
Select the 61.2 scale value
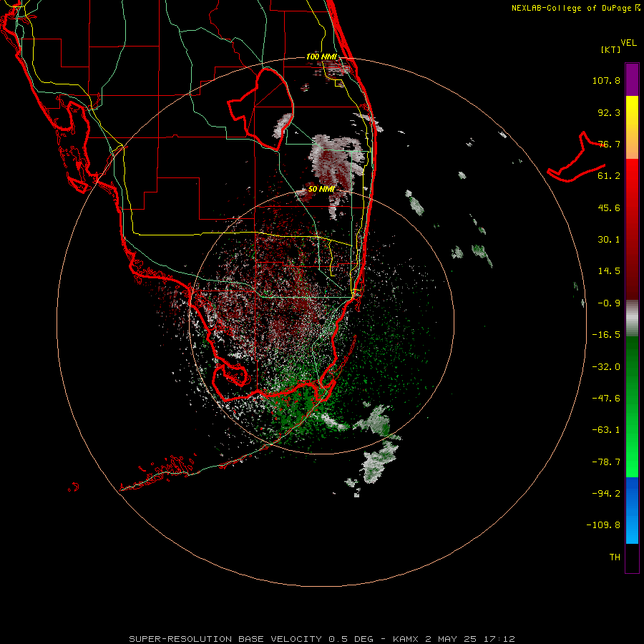[x=609, y=176]
